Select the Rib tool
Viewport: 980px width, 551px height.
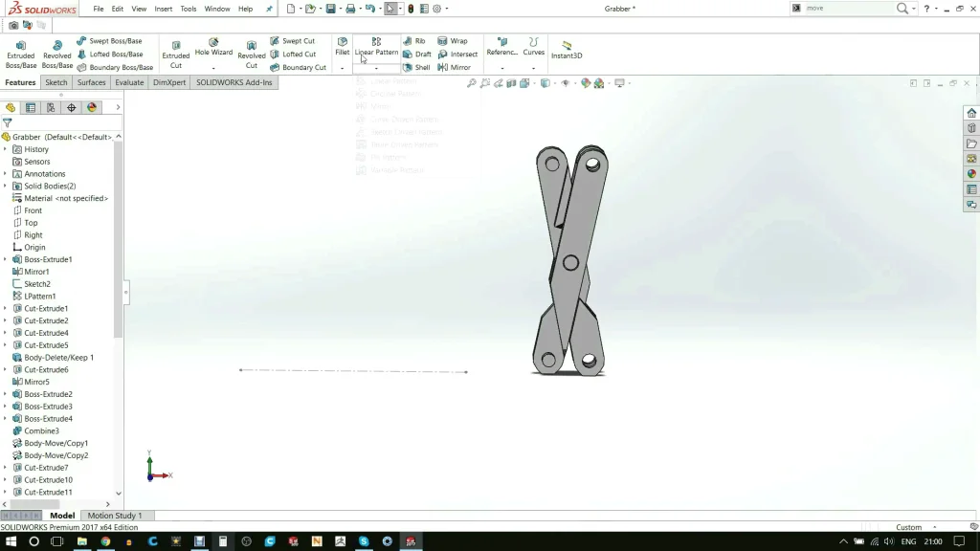pos(413,40)
